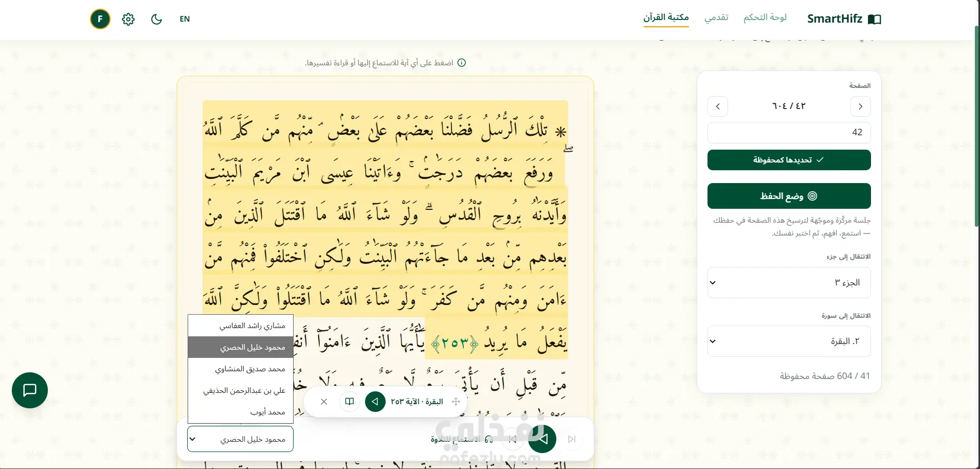Close the verse popup with X
This screenshot has height=469, width=980.
(324, 402)
